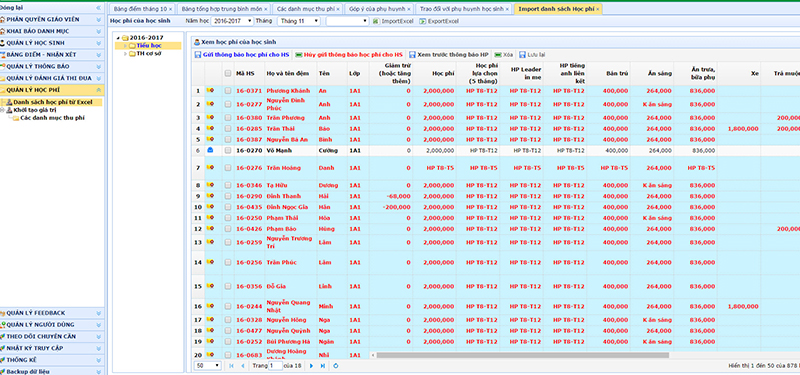Click the 'Trang' page number input field
Viewport: 800px width, 375px height.
click(x=275, y=366)
